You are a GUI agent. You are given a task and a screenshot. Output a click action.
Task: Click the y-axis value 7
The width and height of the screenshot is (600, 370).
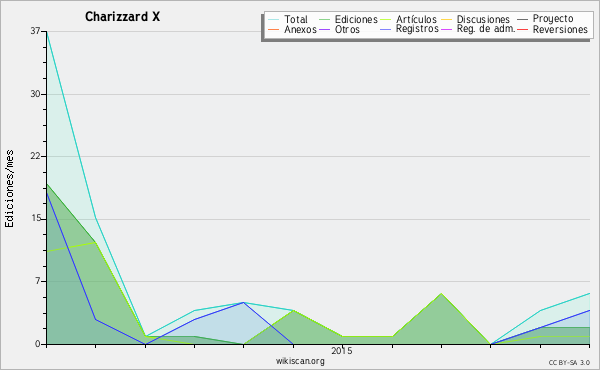pyautogui.click(x=38, y=281)
